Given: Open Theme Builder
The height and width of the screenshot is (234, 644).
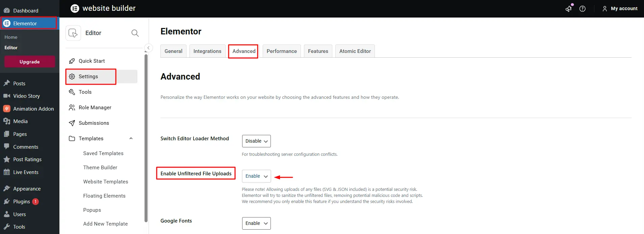Looking at the screenshot, I should (x=100, y=168).
